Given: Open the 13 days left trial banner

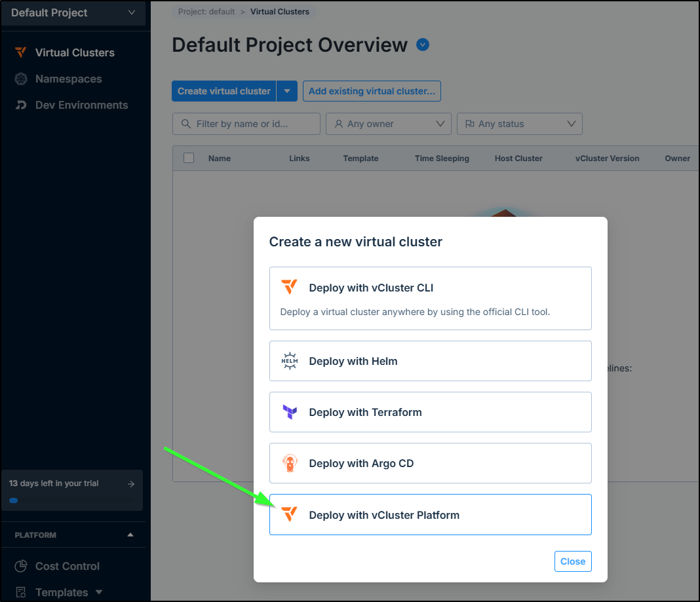Looking at the screenshot, I should click(72, 490).
